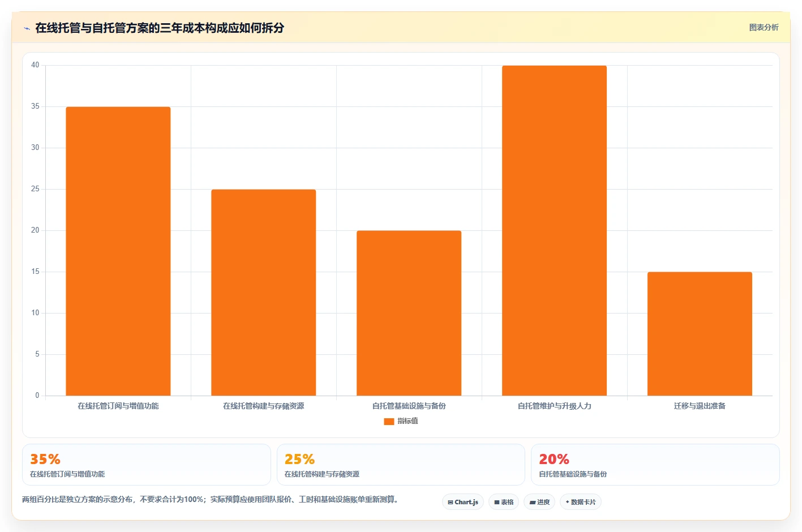Click the Chart.js tag chip
Screen dimensions: 802x532
point(463,502)
